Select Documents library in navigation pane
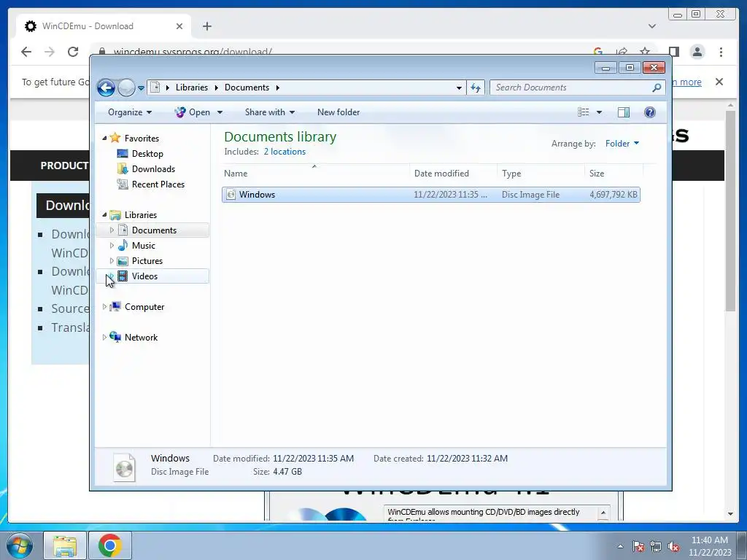This screenshot has height=560, width=747. 154,230
